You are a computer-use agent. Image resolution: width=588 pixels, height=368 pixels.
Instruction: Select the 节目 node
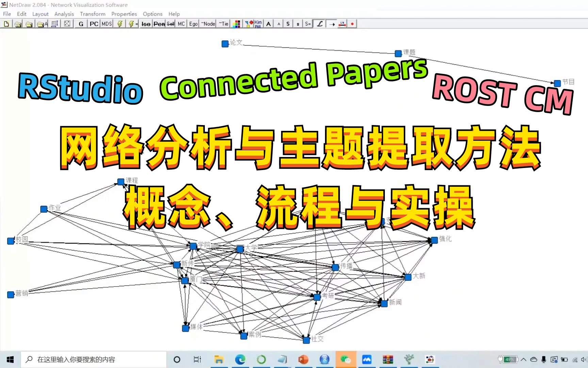[557, 83]
